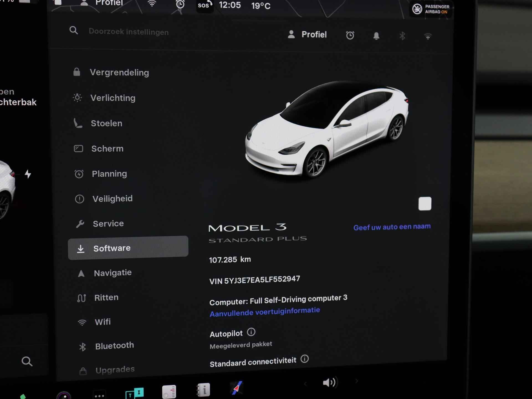Click the 12:05 time display
Image resolution: width=532 pixels, height=399 pixels.
[230, 5]
